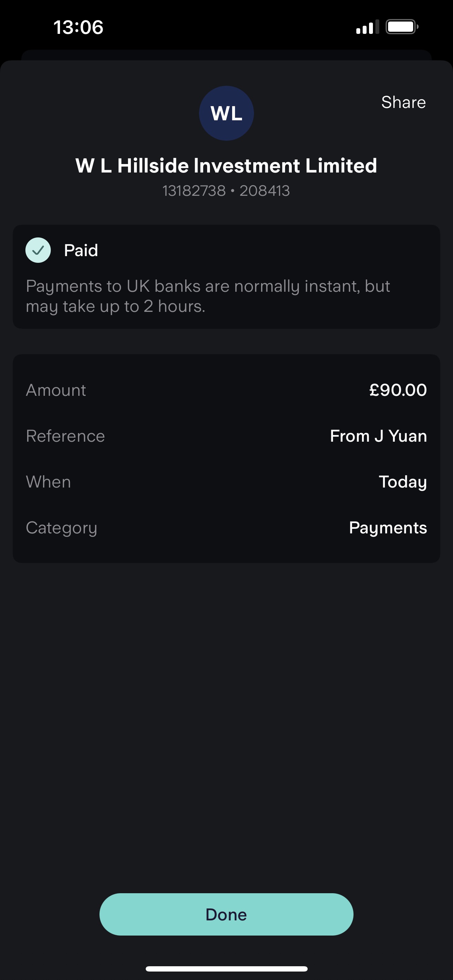Screen dimensions: 453x980
Task: Change the Payments category value
Action: click(x=388, y=528)
